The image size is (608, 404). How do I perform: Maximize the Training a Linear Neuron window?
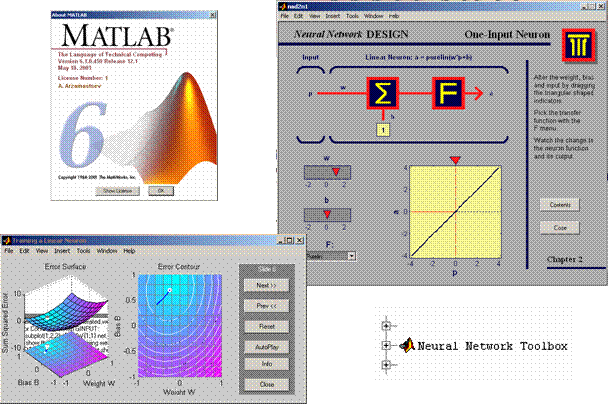[x=289, y=240]
